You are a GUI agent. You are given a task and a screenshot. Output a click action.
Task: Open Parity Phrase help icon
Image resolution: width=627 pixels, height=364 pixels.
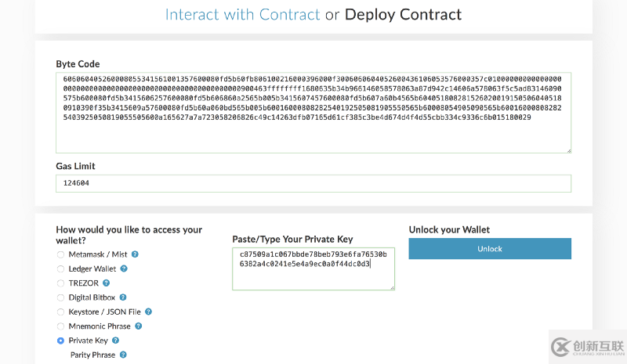[x=123, y=355]
